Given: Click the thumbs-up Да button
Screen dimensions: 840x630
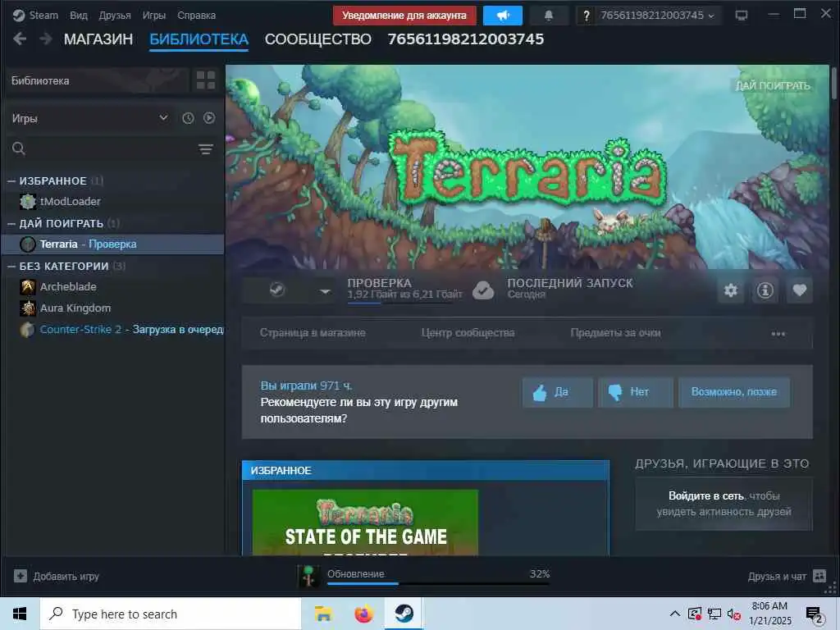Looking at the screenshot, I should [x=557, y=392].
